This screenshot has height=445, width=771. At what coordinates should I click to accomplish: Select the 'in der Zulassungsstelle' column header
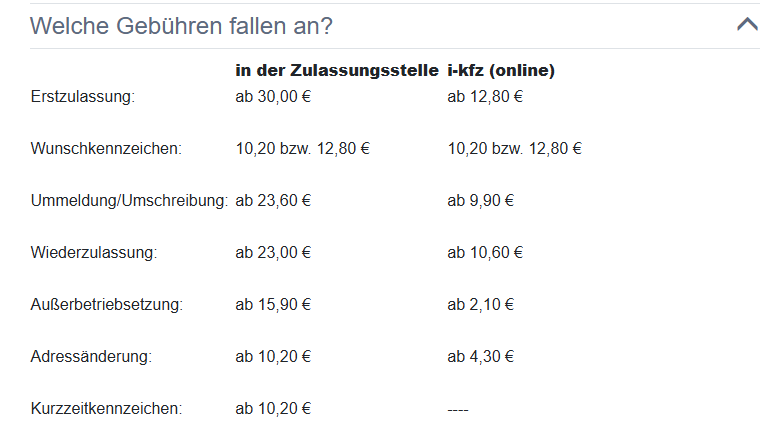(337, 70)
